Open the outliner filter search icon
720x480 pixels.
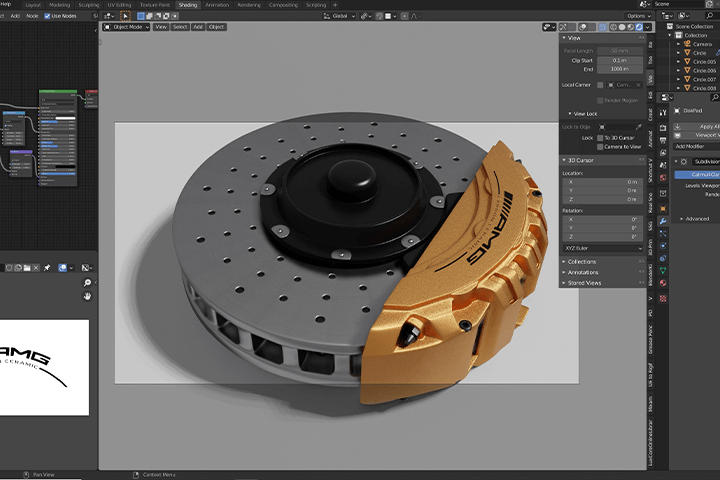click(x=709, y=16)
